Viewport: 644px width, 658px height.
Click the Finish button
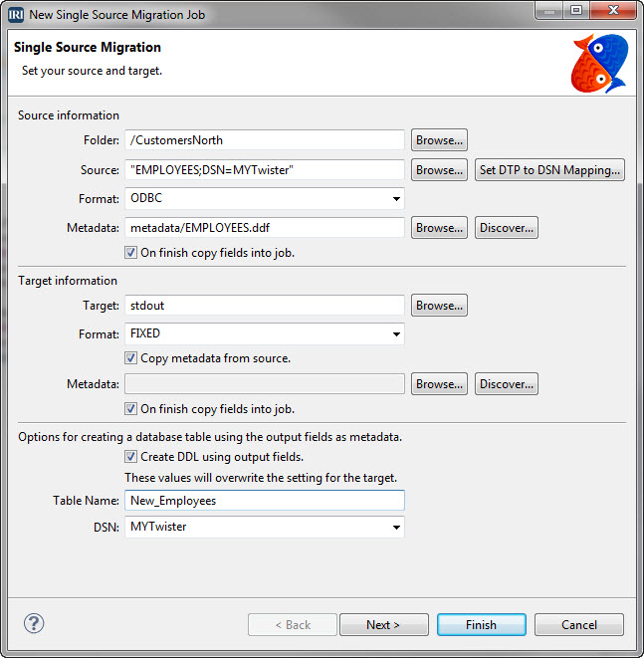pyautogui.click(x=481, y=625)
